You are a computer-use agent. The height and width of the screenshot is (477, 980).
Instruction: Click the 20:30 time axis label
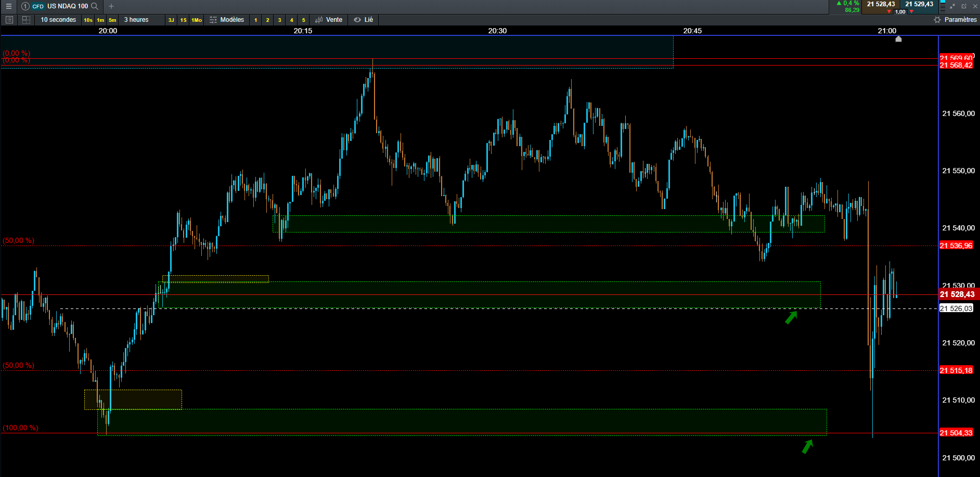point(497,31)
